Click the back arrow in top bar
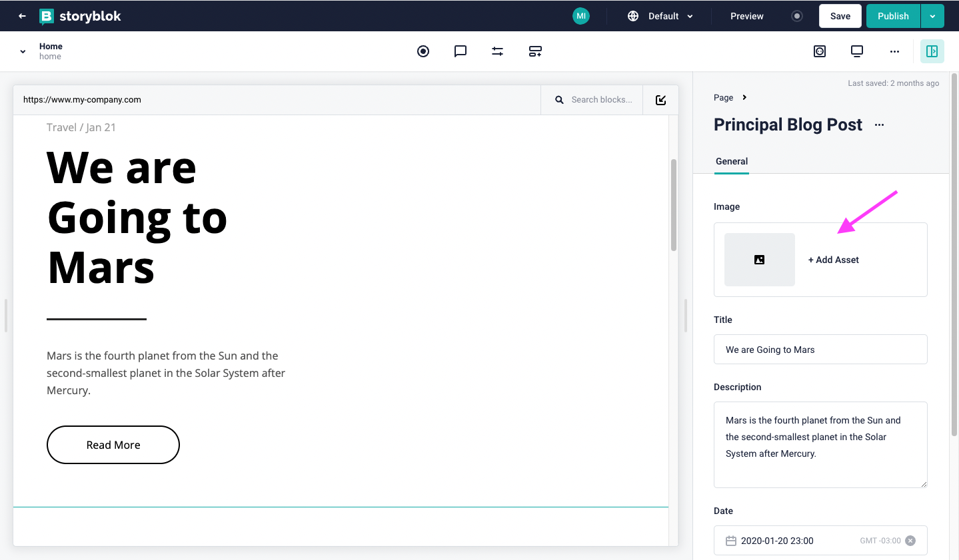 (22, 16)
